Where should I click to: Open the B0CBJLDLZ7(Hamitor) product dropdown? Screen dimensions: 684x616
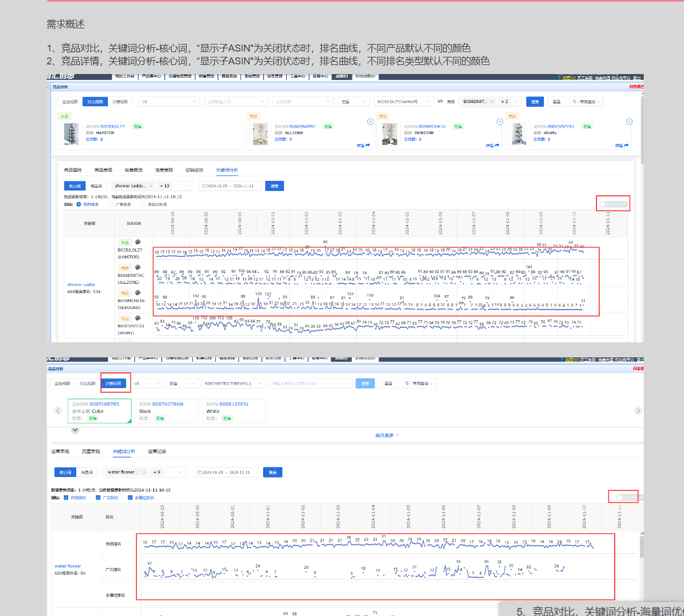(x=404, y=101)
